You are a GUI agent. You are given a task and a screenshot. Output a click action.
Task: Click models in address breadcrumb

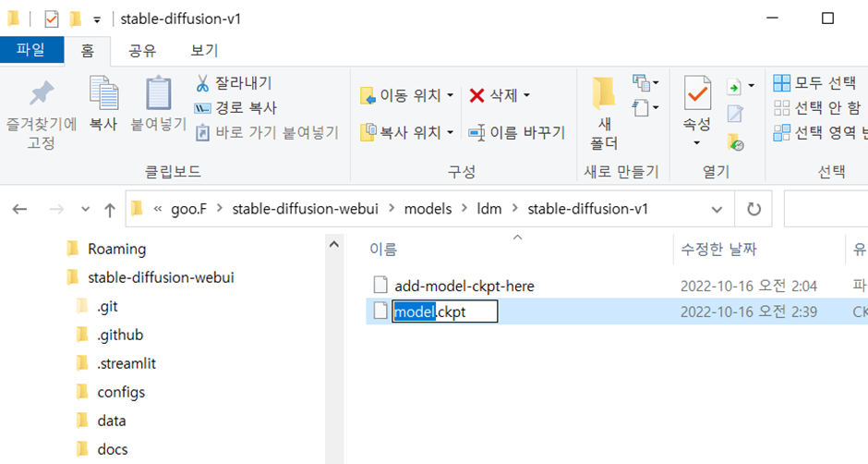(x=428, y=209)
